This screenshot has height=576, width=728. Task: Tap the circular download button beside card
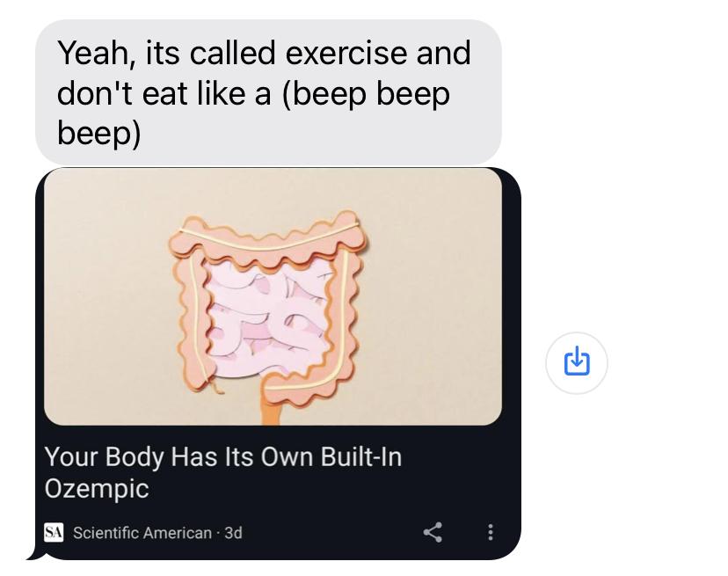577,363
